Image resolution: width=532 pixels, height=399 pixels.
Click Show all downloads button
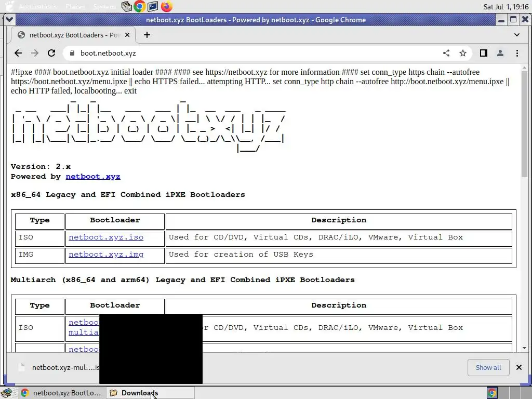[488, 367]
